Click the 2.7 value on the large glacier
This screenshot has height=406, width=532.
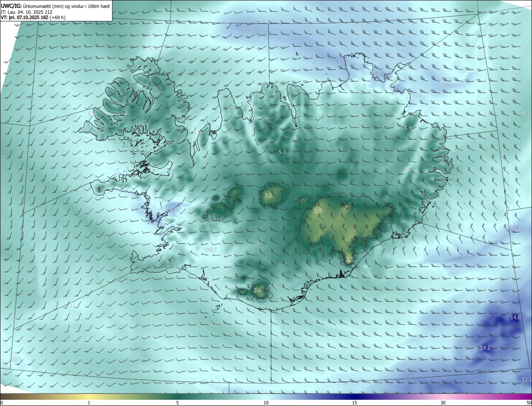(x=318, y=211)
